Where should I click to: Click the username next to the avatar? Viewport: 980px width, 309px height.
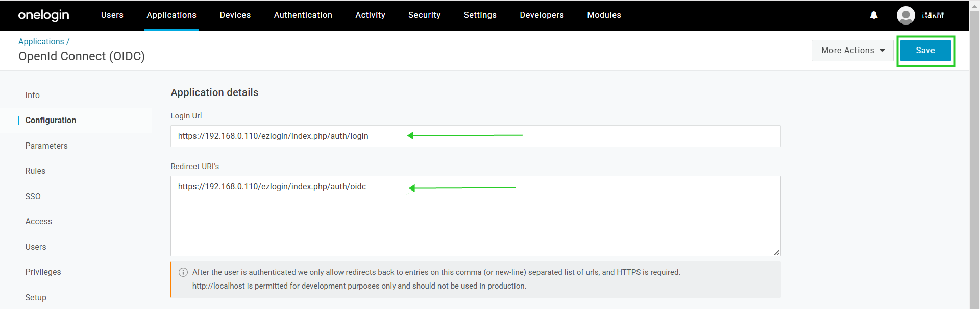click(933, 15)
